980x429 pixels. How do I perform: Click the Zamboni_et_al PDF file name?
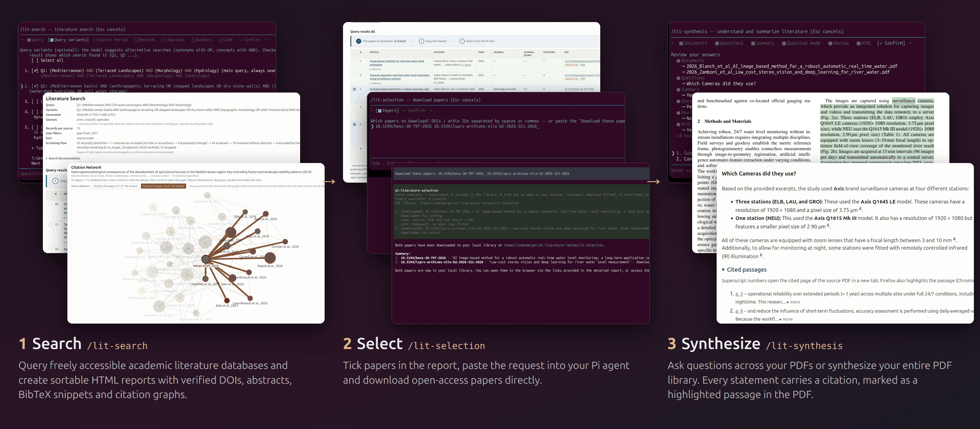tap(788, 72)
